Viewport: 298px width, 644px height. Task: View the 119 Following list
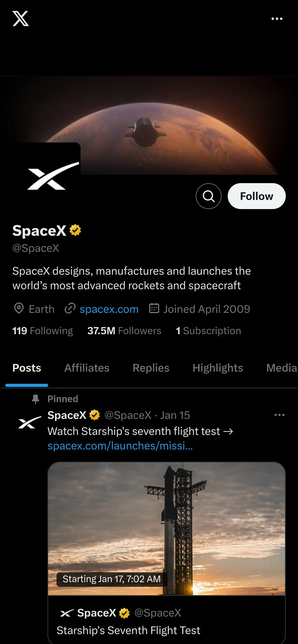(x=43, y=331)
